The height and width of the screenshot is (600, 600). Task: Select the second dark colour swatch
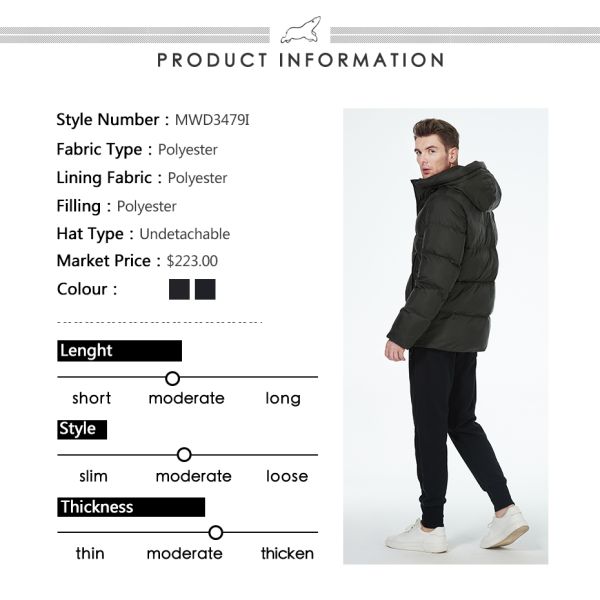tap(205, 289)
